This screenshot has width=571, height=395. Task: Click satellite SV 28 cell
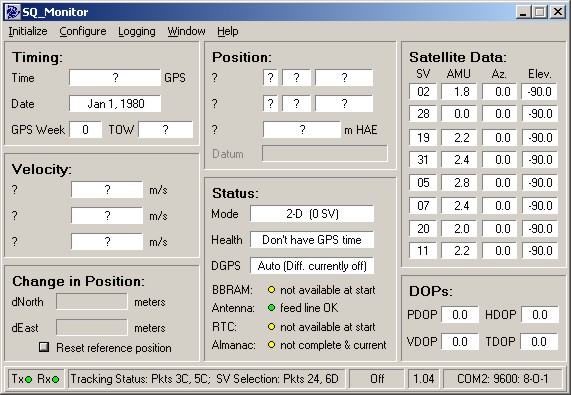423,114
